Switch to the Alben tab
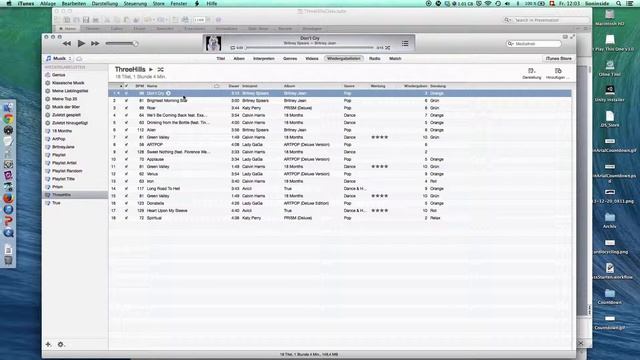 (x=239, y=59)
